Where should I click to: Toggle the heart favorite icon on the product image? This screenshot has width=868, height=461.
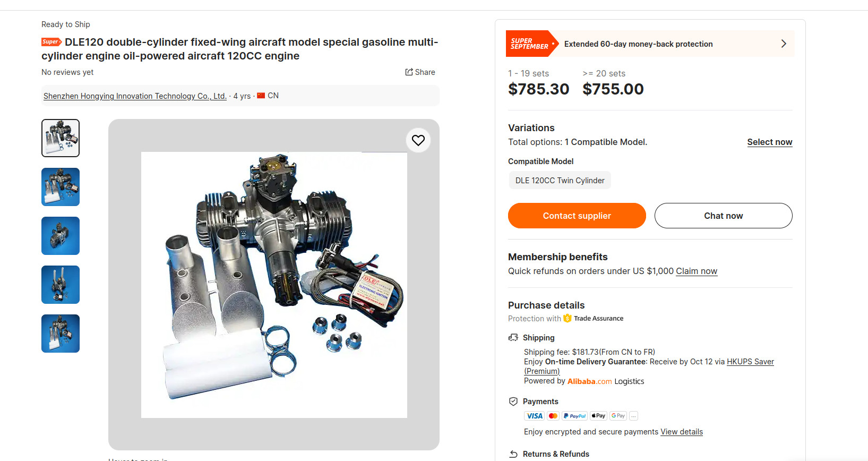(418, 140)
